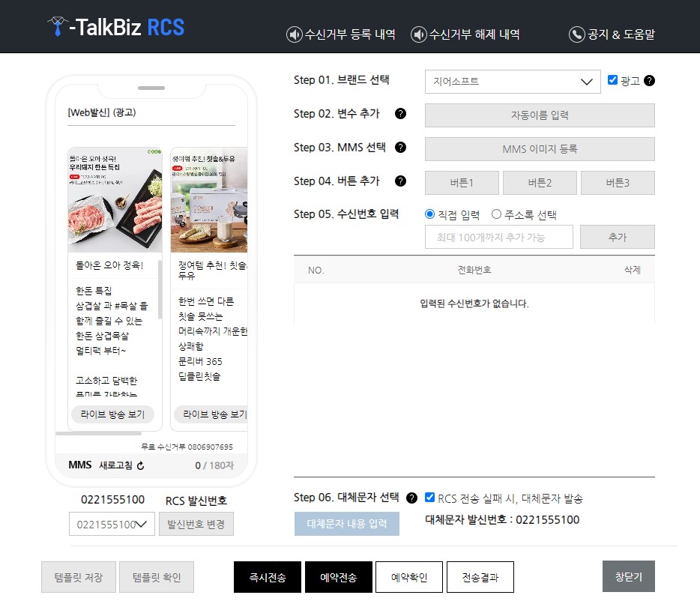Click MMS 이미지 등록 button

(x=540, y=148)
